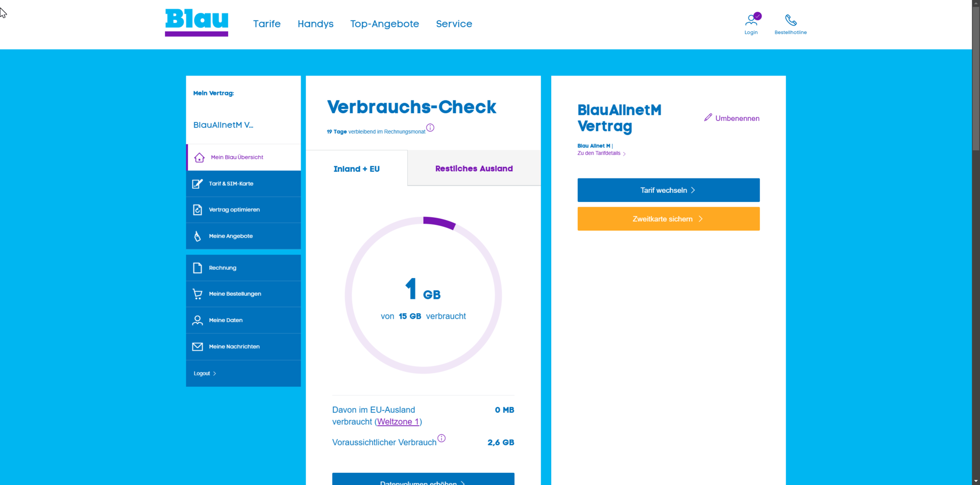Screen dimensions: 980x485
Task: Click the page's vertical scrollbar
Action: click(x=975, y=204)
